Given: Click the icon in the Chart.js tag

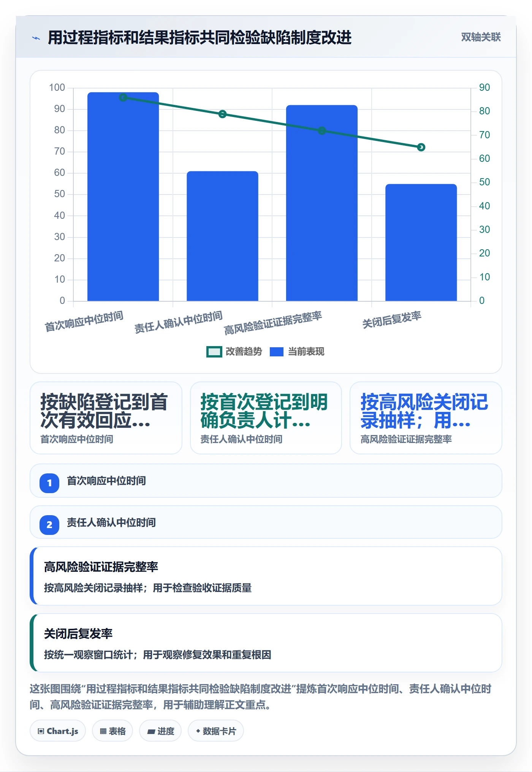Looking at the screenshot, I should 41,731.
